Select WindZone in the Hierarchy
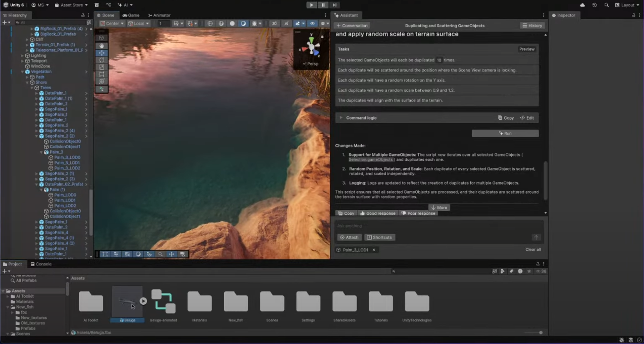 pyautogui.click(x=40, y=66)
